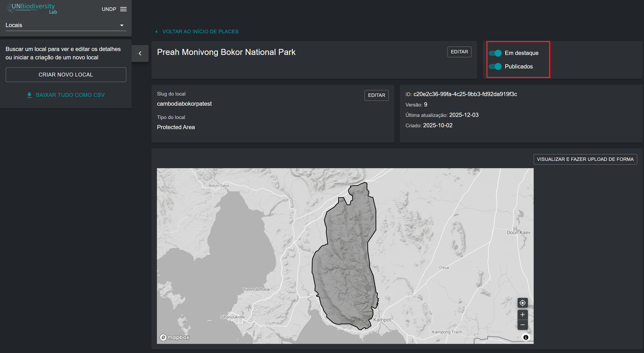Edit the Slug do local field
This screenshot has width=644, height=353.
(x=376, y=95)
